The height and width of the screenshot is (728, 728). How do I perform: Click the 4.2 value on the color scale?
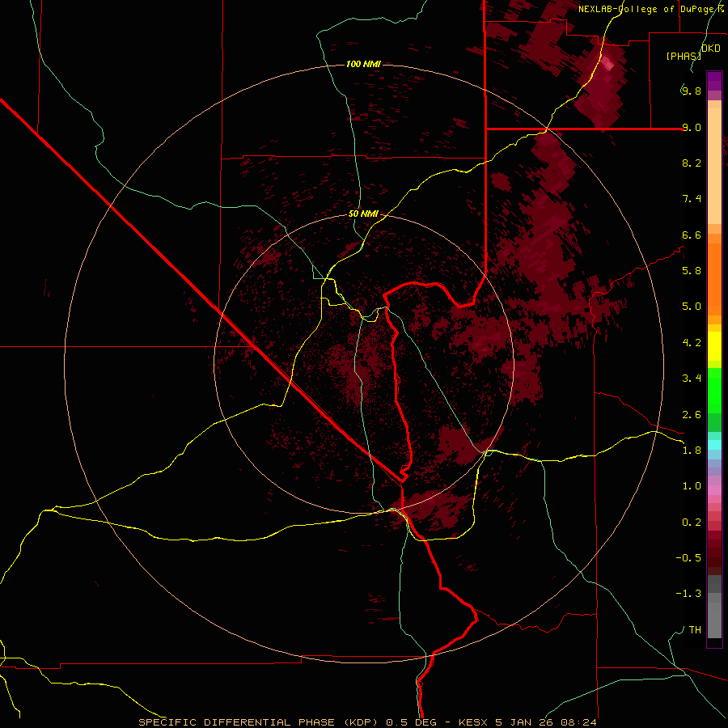[692, 343]
